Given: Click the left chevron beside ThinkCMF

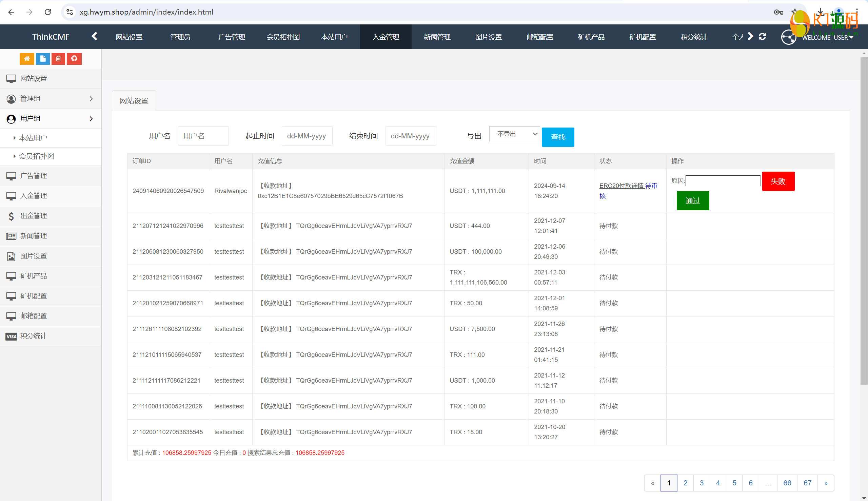Looking at the screenshot, I should pyautogui.click(x=95, y=37).
